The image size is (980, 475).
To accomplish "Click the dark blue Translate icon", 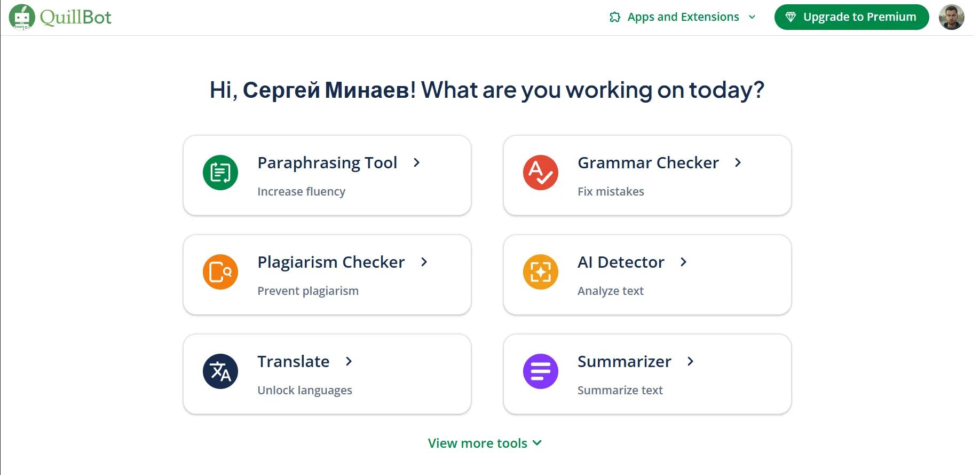I will 220,371.
